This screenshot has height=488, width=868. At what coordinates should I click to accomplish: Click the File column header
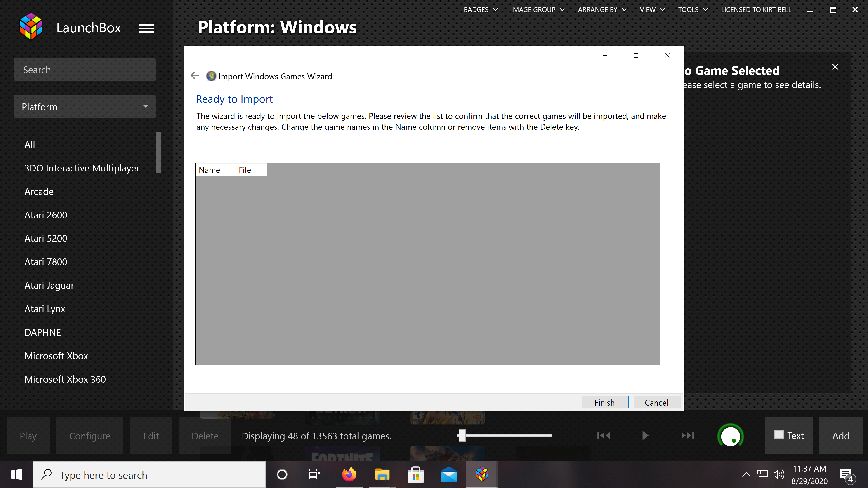tap(251, 170)
